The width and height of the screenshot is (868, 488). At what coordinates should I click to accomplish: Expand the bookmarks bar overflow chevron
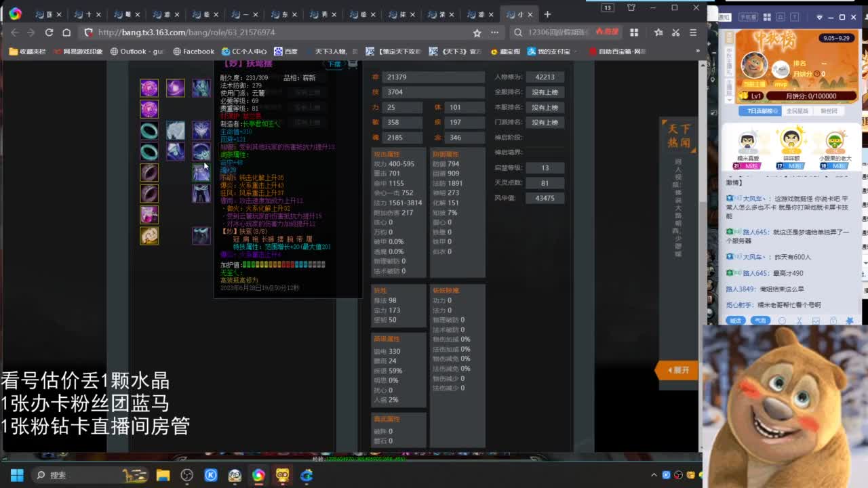(x=697, y=52)
